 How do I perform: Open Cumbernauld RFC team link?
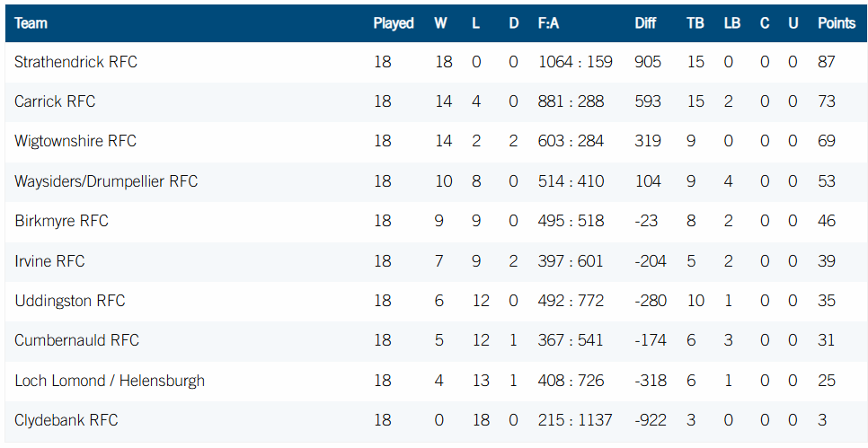coord(76,340)
